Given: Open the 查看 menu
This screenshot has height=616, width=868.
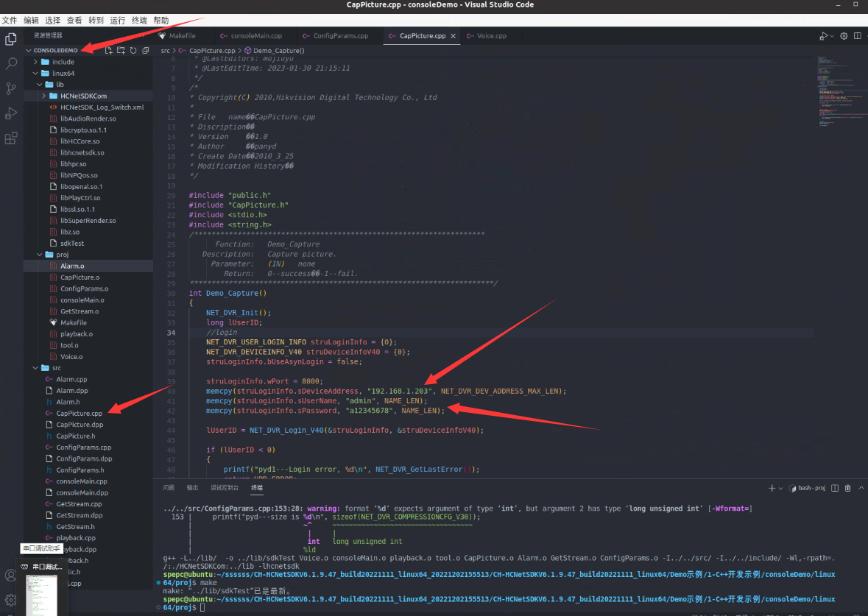Looking at the screenshot, I should coord(74,21).
